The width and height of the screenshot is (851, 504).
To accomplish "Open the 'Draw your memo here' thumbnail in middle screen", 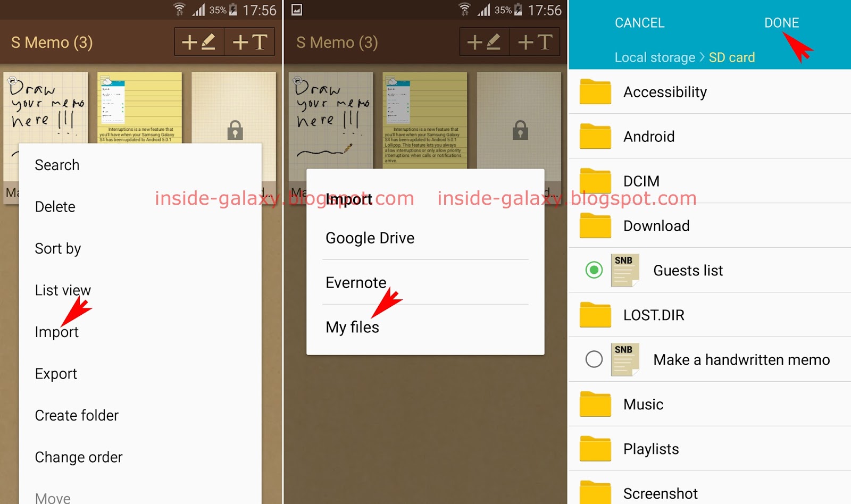I will click(x=331, y=121).
